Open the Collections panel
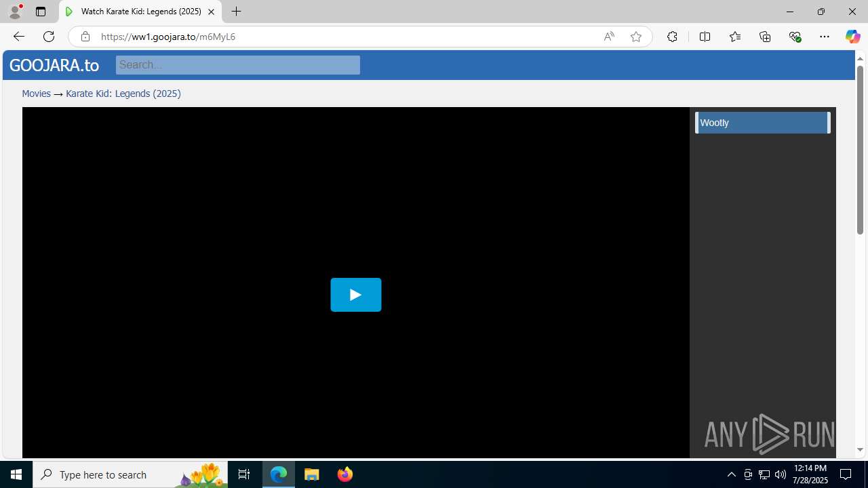The height and width of the screenshot is (488, 868). point(765,37)
